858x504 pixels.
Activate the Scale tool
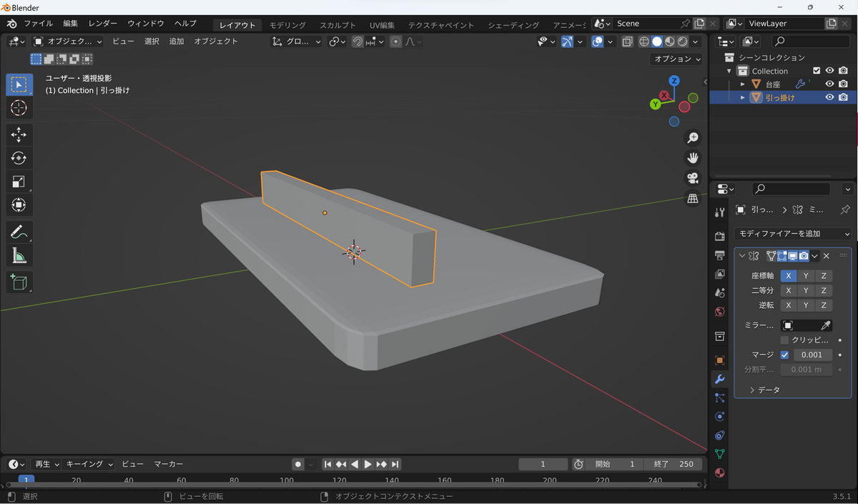(19, 182)
